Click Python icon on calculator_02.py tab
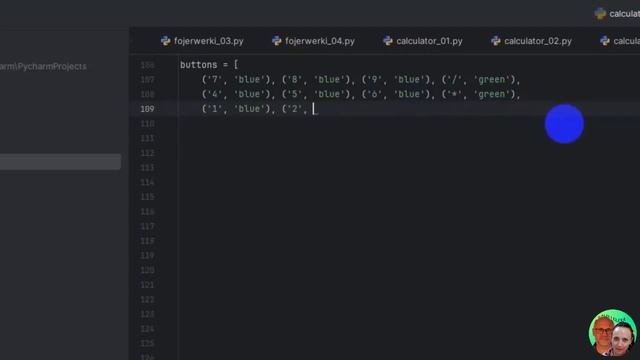Image resolution: width=640 pixels, height=360 pixels. 496,41
